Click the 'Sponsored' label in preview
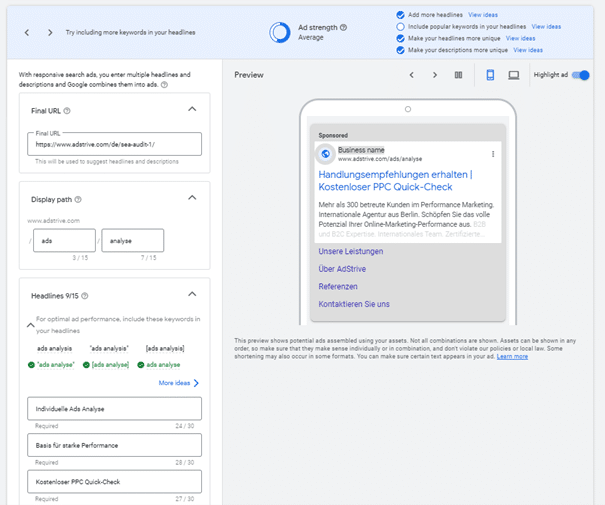Image resolution: width=605 pixels, height=505 pixels. coord(333,135)
